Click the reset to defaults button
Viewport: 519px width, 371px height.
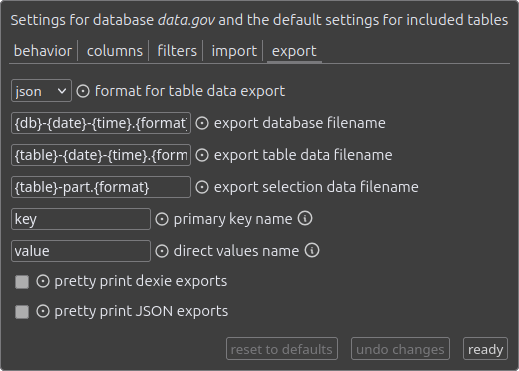point(282,349)
